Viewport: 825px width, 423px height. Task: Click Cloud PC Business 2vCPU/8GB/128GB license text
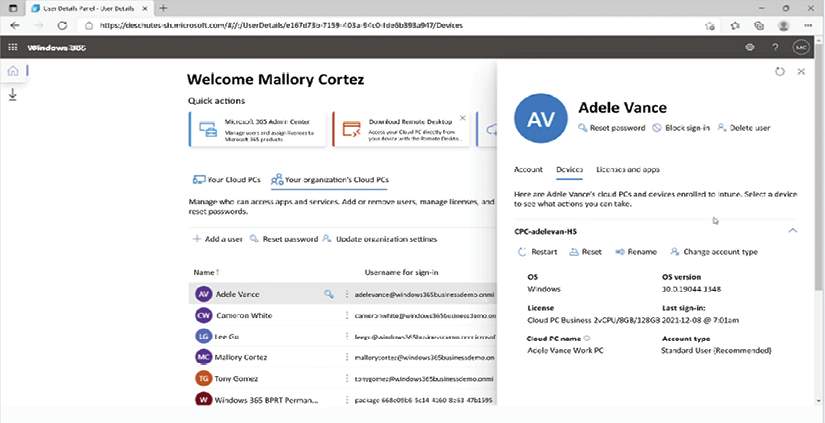point(592,320)
